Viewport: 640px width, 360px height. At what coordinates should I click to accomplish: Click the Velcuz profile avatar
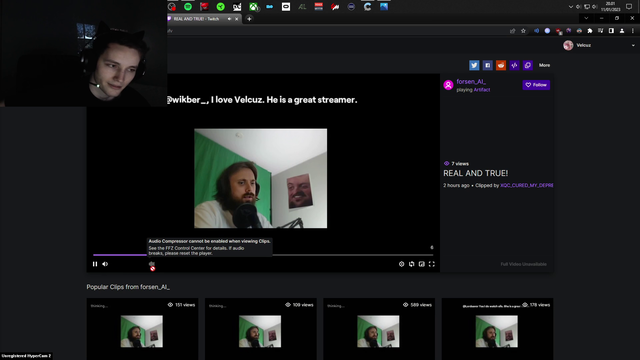[568, 45]
